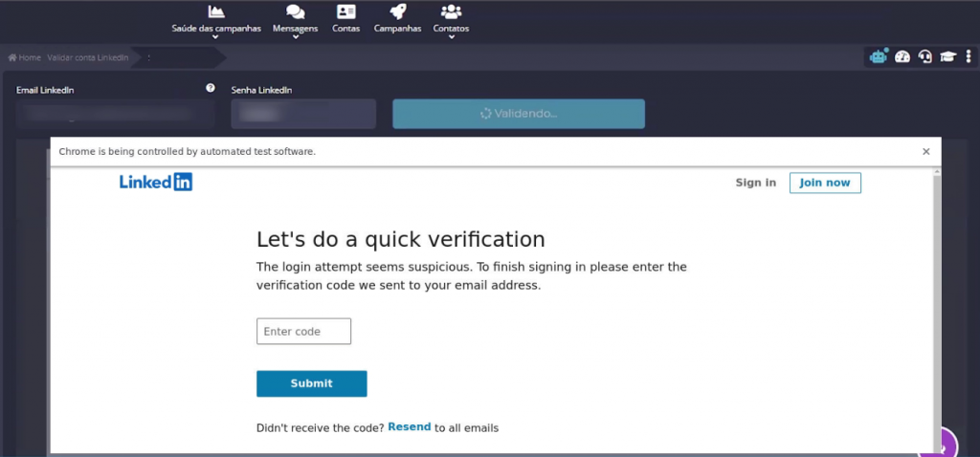Image resolution: width=980 pixels, height=457 pixels.
Task: Click Resend to get a new code
Action: click(x=410, y=427)
